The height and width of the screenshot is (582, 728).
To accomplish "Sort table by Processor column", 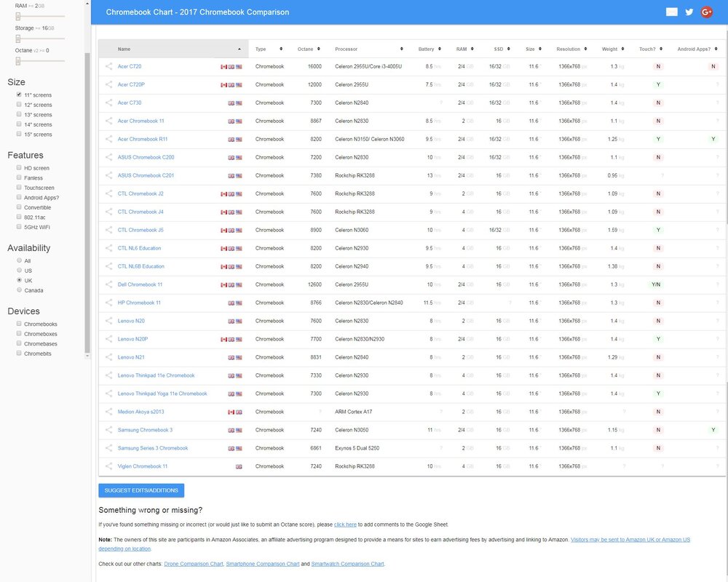I will tap(369, 49).
